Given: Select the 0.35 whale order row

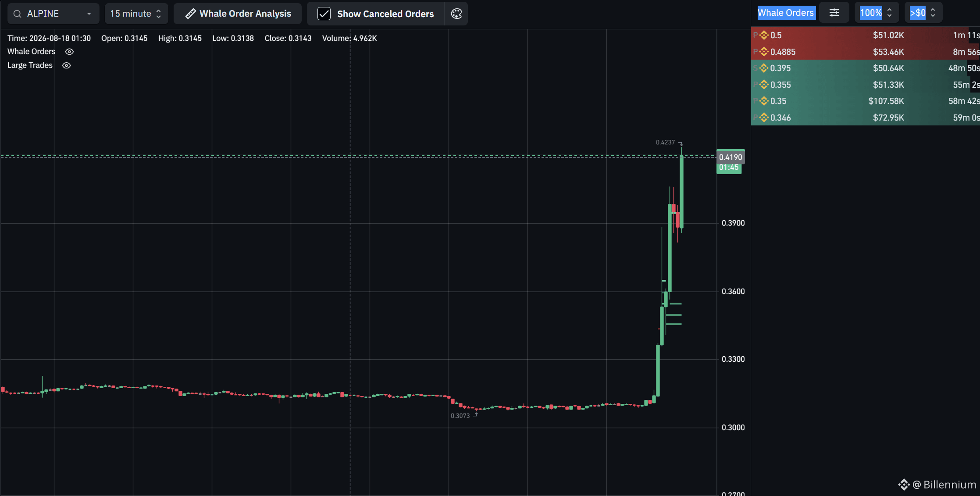Looking at the screenshot, I should 865,101.
